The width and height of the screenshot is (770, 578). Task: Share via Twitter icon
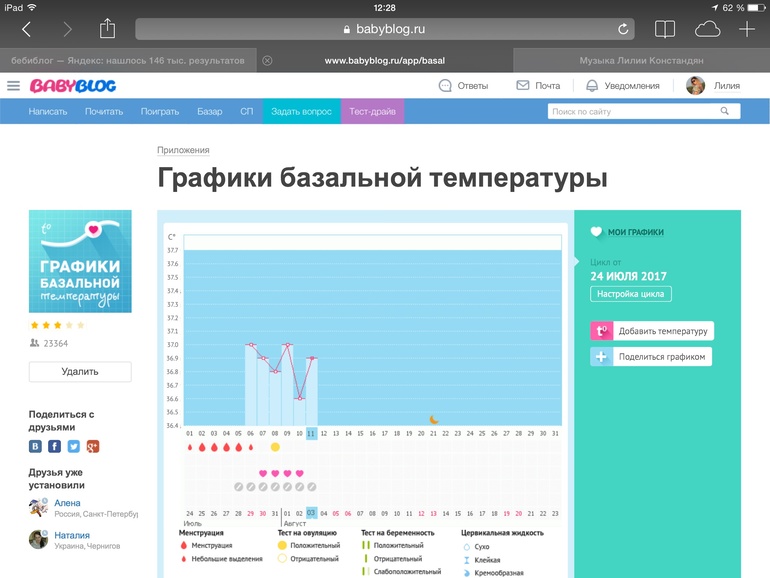pyautogui.click(x=74, y=446)
